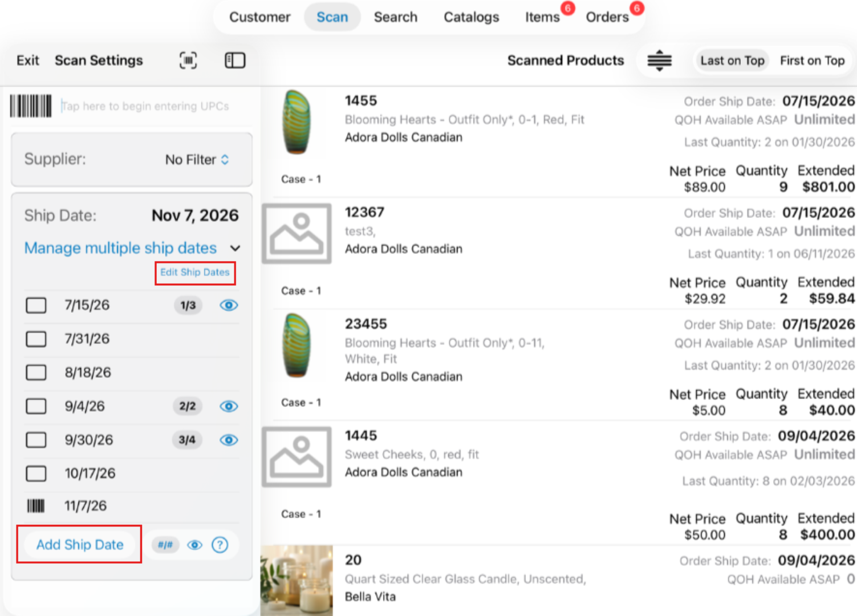Click the barcode icon beside UPC entry field

tap(31, 106)
